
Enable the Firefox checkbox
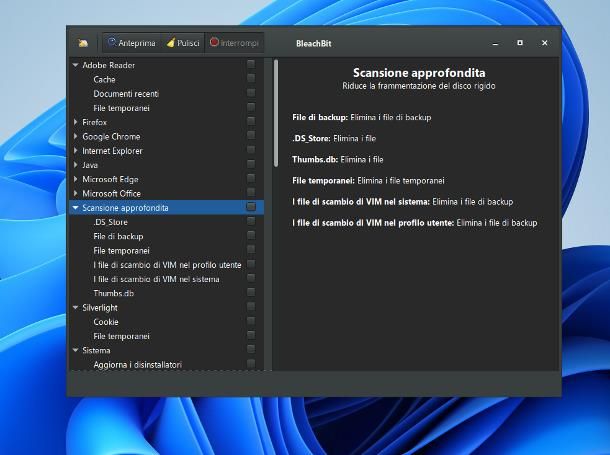pyautogui.click(x=251, y=121)
